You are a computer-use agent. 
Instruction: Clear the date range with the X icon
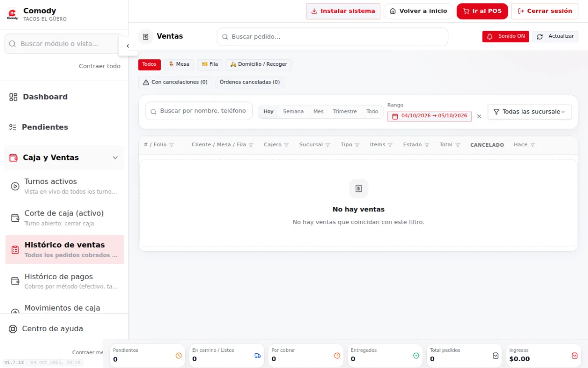pyautogui.click(x=479, y=116)
